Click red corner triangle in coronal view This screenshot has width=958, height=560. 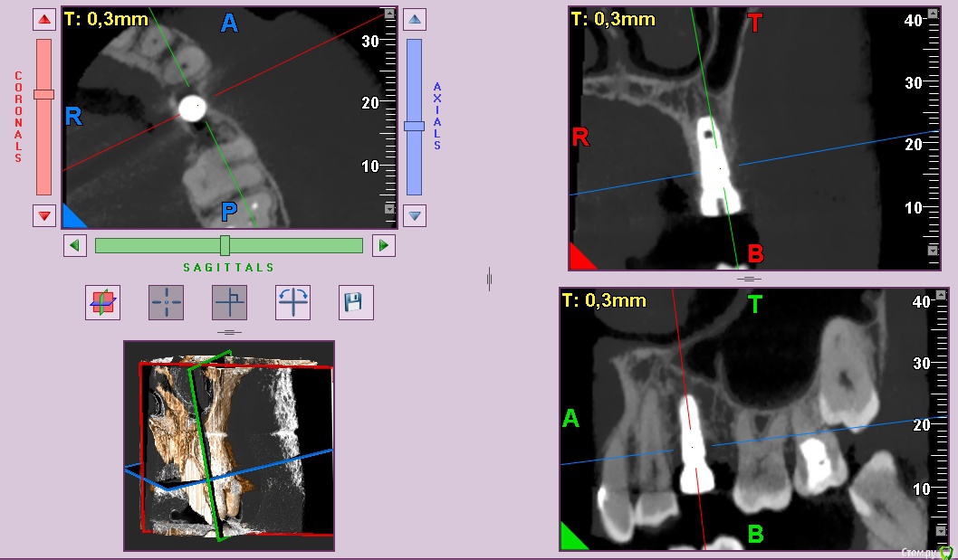pos(580,259)
